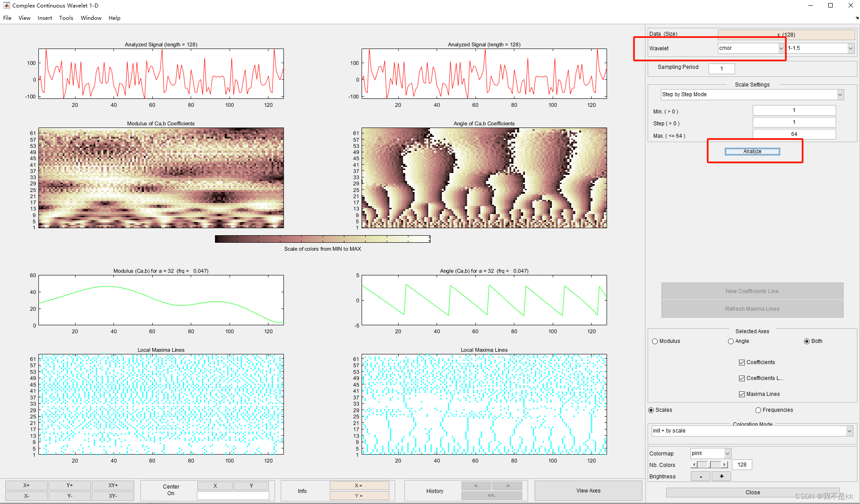Click the XY+ zoom button
Viewport: 860px width, 504px height.
click(x=113, y=485)
